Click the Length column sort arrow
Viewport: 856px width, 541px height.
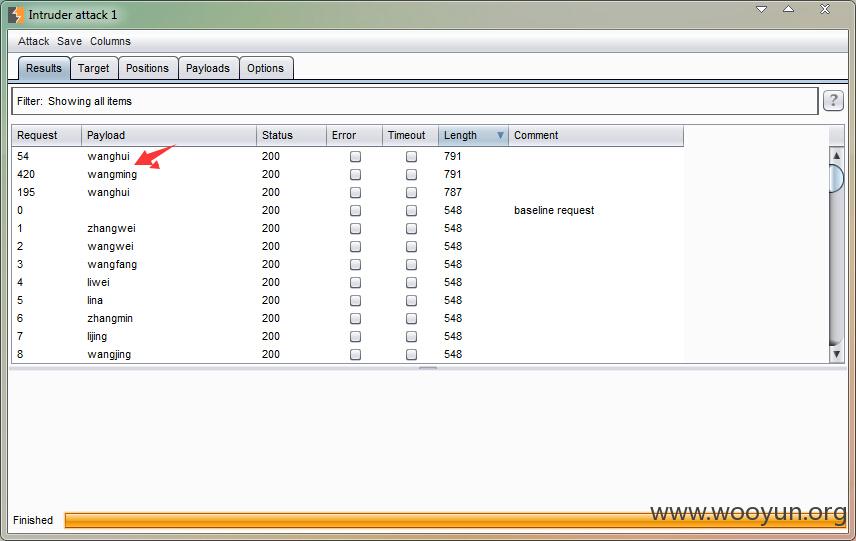[x=500, y=135]
